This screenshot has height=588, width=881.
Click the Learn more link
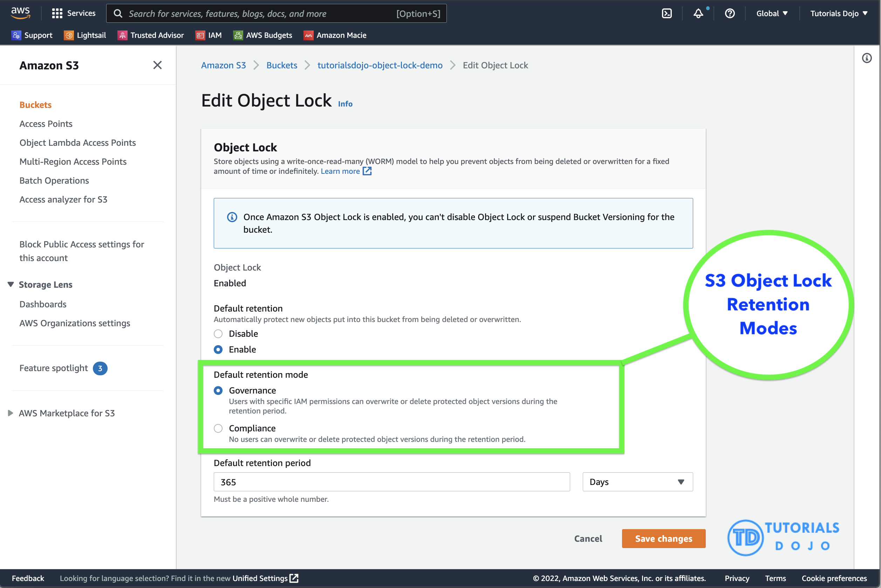(340, 171)
